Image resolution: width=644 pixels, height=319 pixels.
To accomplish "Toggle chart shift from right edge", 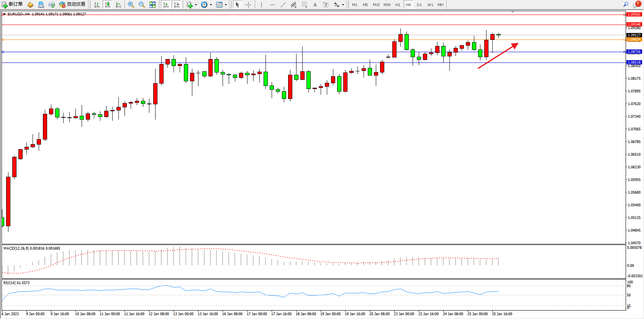I will (x=177, y=5).
